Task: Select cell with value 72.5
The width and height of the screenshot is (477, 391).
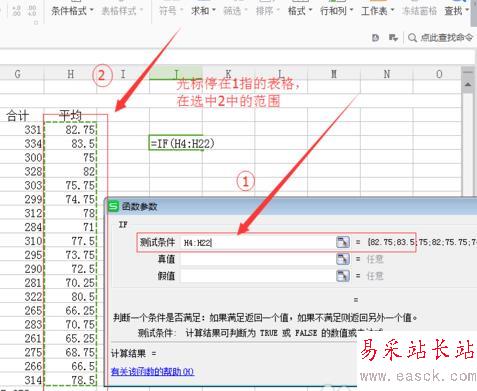Action: tap(70, 269)
